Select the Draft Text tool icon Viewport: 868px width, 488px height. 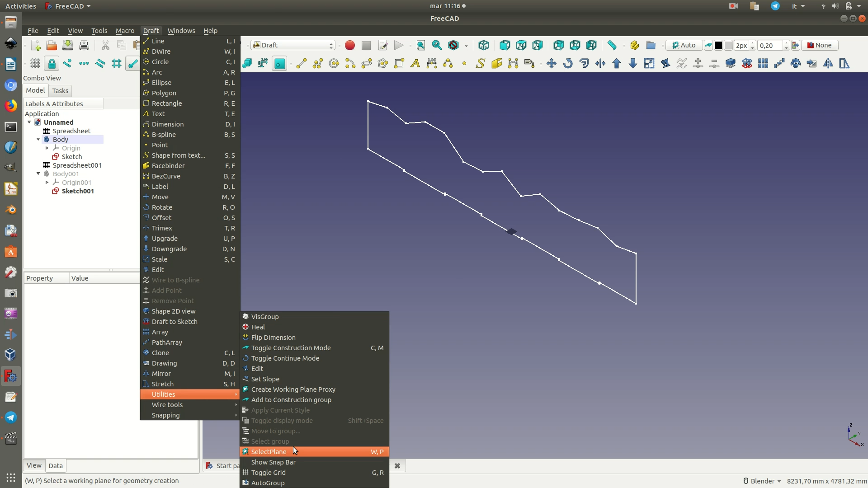pyautogui.click(x=415, y=63)
